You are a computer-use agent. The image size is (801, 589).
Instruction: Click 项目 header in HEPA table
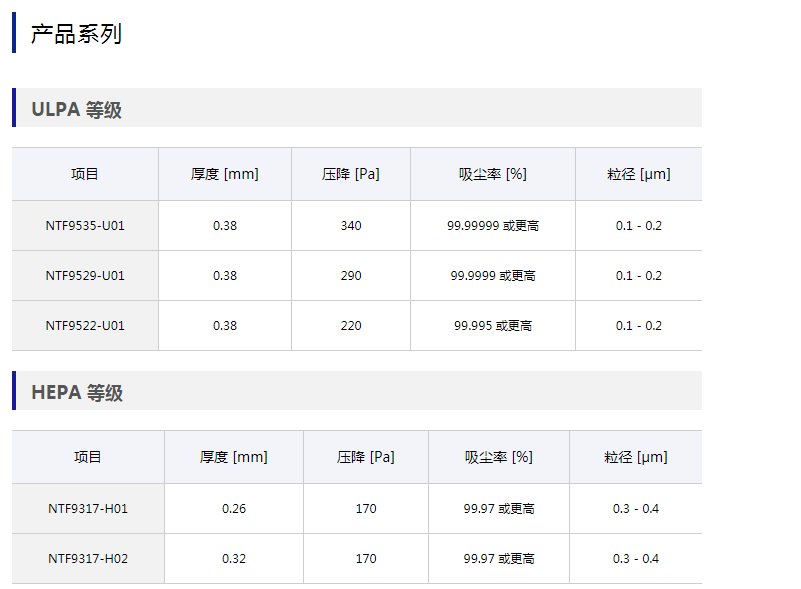click(x=88, y=457)
